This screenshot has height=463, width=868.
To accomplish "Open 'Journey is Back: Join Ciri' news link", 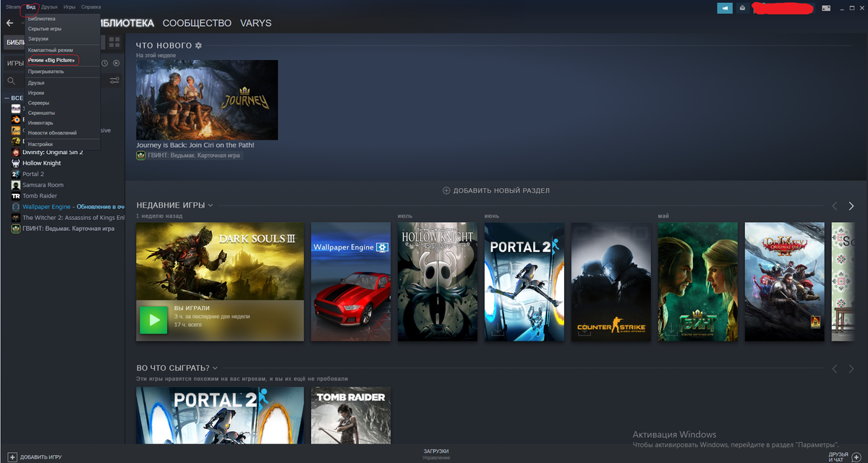I will click(x=195, y=145).
